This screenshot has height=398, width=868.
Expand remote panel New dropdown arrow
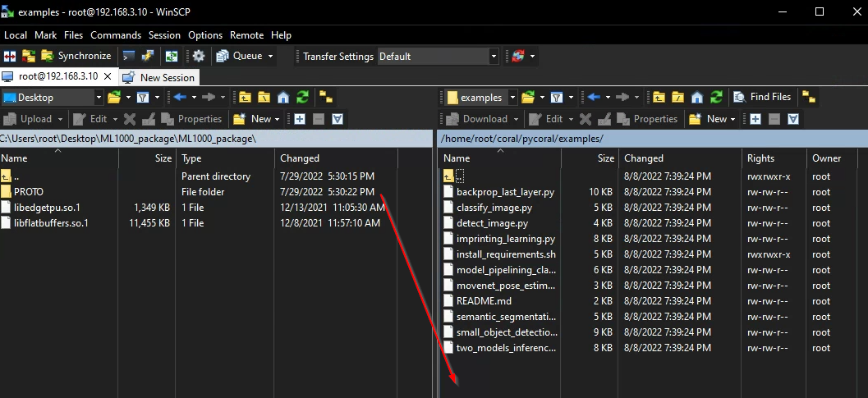tap(733, 119)
